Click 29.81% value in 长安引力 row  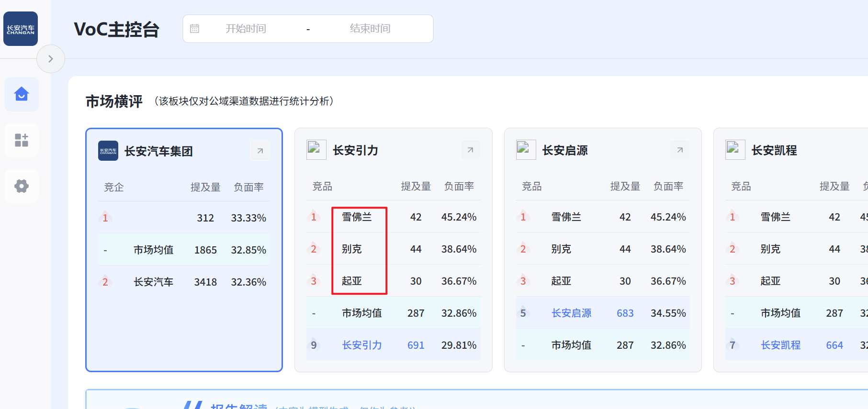click(459, 345)
